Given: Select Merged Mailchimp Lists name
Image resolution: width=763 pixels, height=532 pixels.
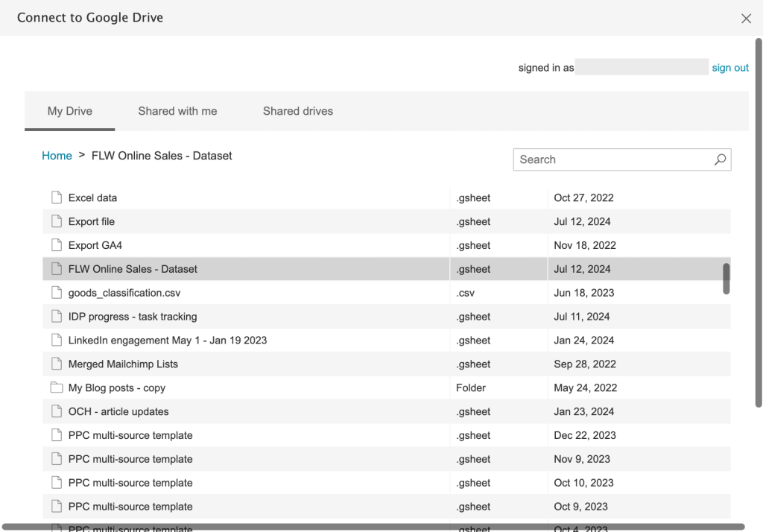Looking at the screenshot, I should point(123,364).
